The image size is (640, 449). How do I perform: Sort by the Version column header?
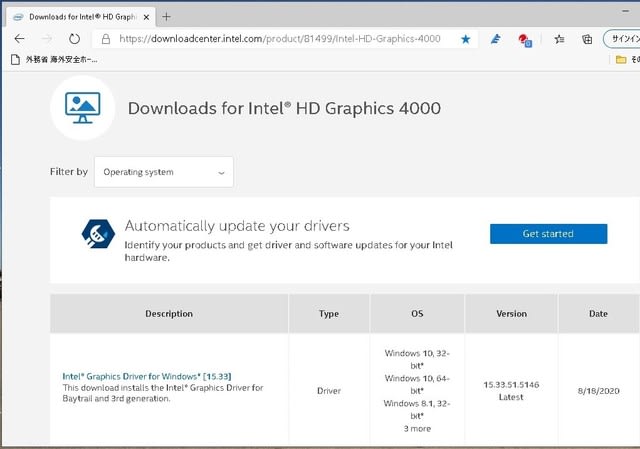coord(511,313)
